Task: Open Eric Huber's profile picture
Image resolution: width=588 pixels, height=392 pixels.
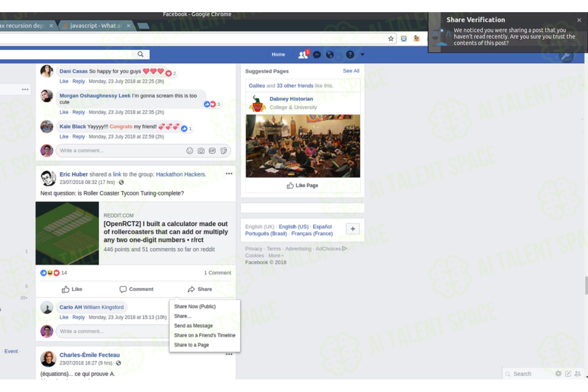Action: (48, 178)
